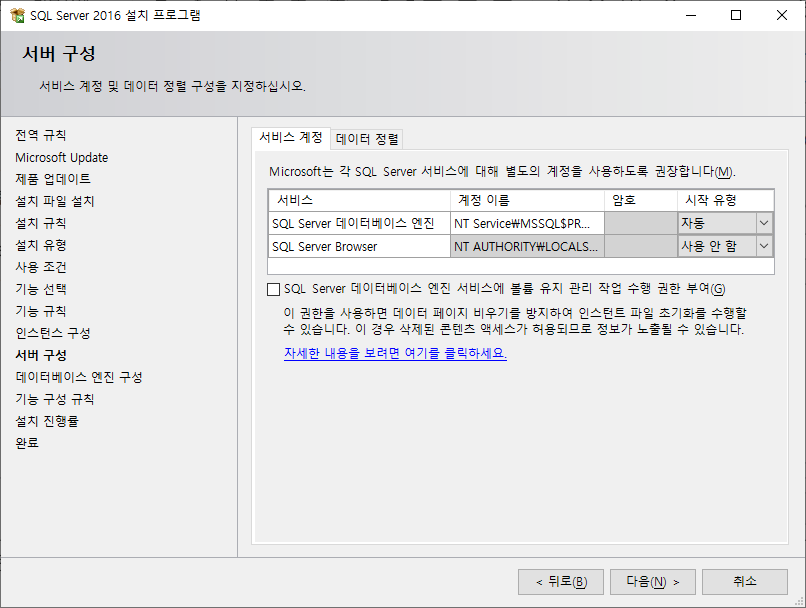The height and width of the screenshot is (608, 806).
Task: Close the SQL Server 2016 setup window
Action: (782, 15)
